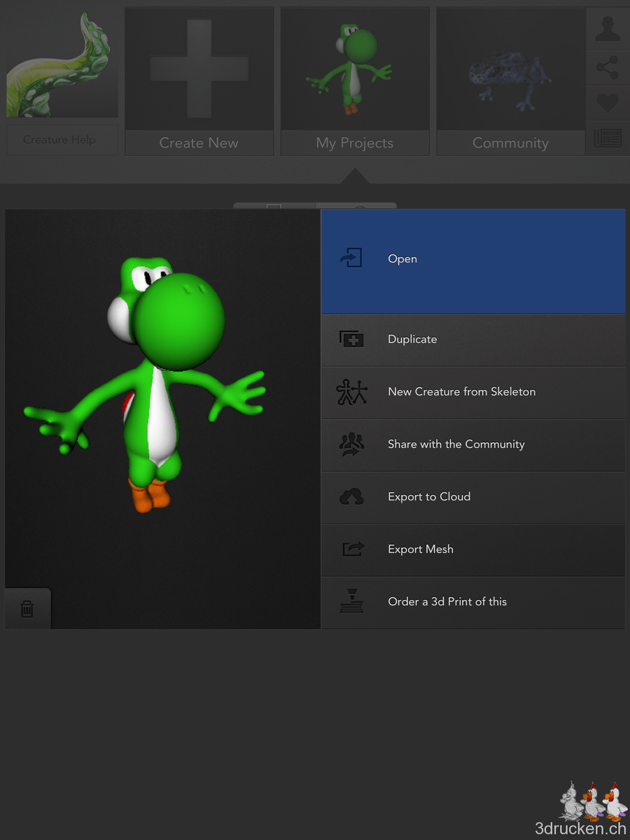Select the Export to Cloud icon
Image resolution: width=630 pixels, height=840 pixels.
point(351,496)
